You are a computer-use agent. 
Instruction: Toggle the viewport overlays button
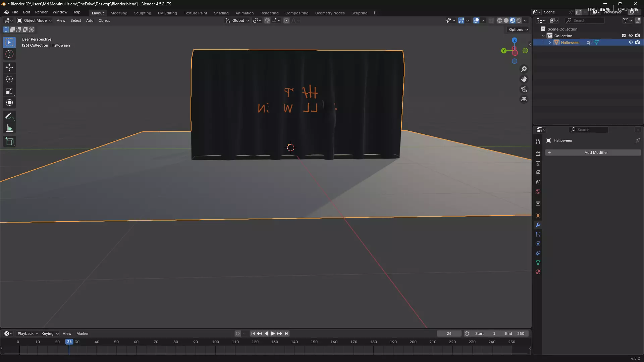click(x=476, y=20)
